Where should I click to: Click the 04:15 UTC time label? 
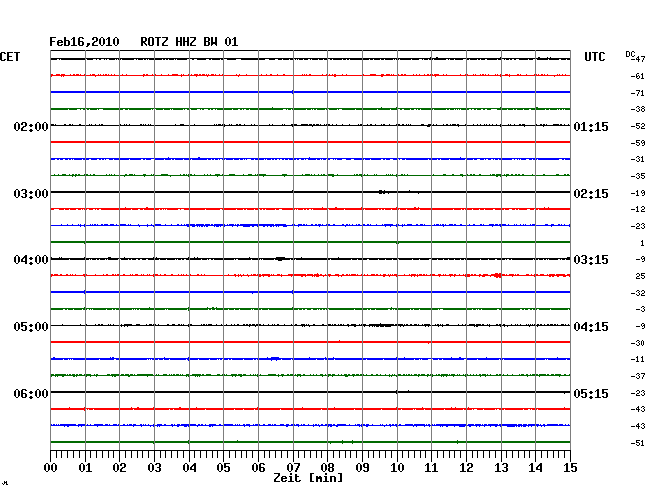[x=591, y=327]
